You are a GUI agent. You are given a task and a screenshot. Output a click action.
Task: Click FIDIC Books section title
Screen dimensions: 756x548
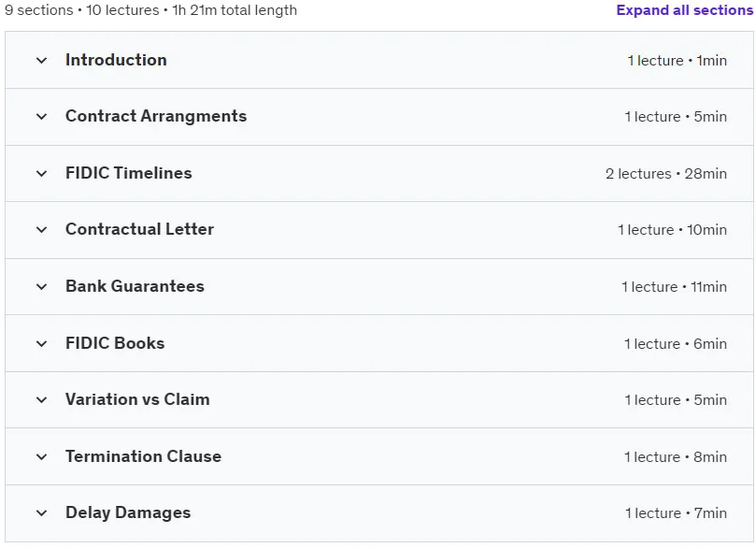click(x=115, y=343)
